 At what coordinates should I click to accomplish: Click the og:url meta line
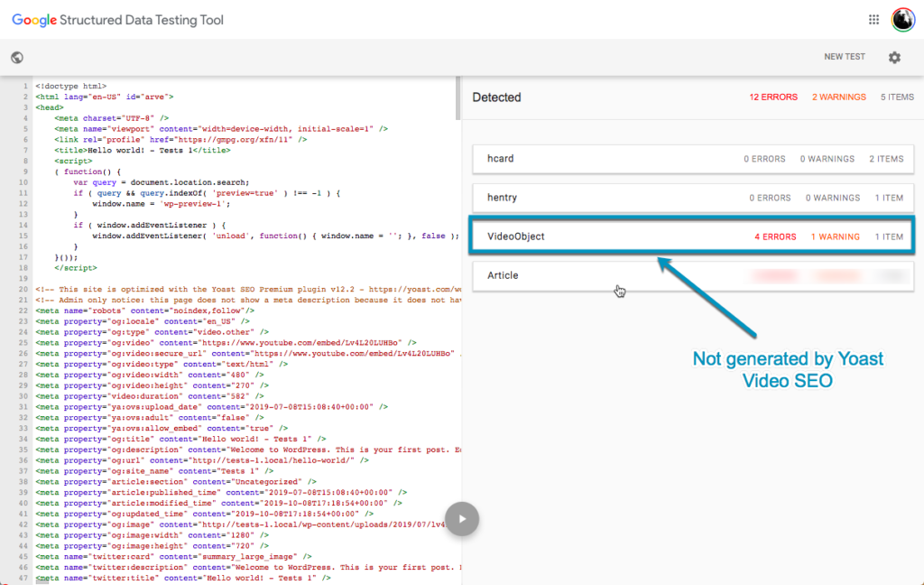point(202,460)
